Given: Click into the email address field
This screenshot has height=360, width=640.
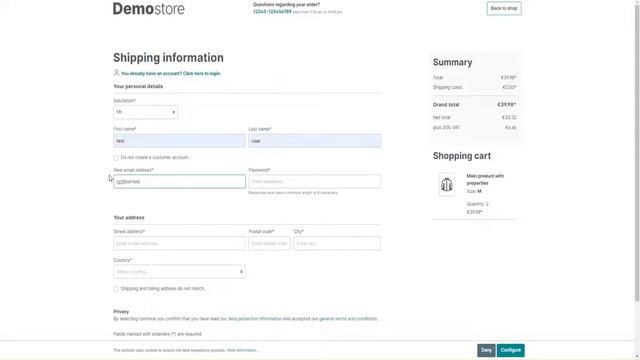Looking at the screenshot, I should click(x=179, y=182).
